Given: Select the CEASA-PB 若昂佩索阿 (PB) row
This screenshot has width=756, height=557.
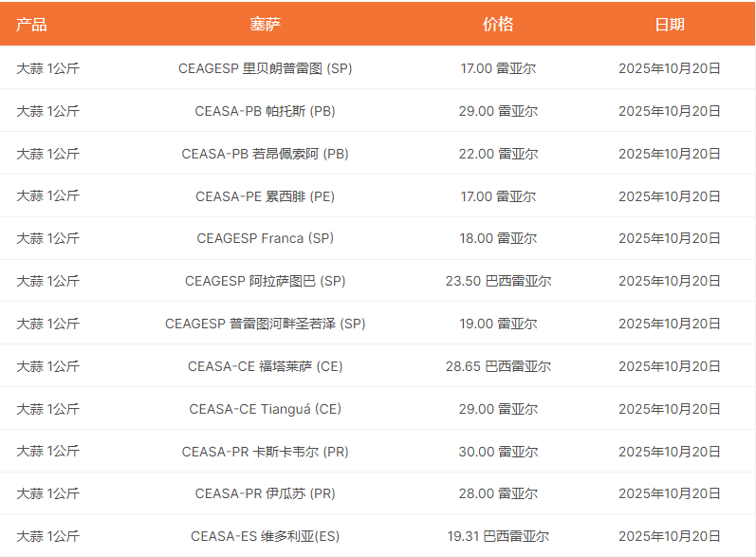Looking at the screenshot, I should [265, 154].
